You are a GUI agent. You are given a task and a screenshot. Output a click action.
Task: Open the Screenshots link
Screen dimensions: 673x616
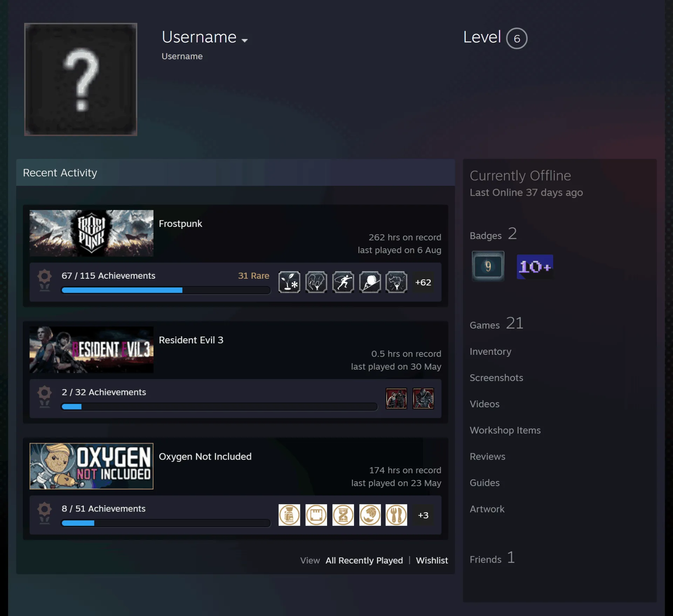496,378
